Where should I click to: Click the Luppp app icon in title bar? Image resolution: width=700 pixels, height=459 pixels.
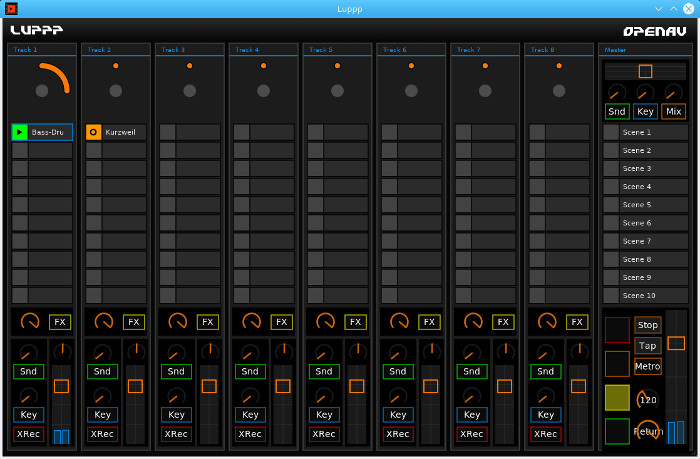11,8
